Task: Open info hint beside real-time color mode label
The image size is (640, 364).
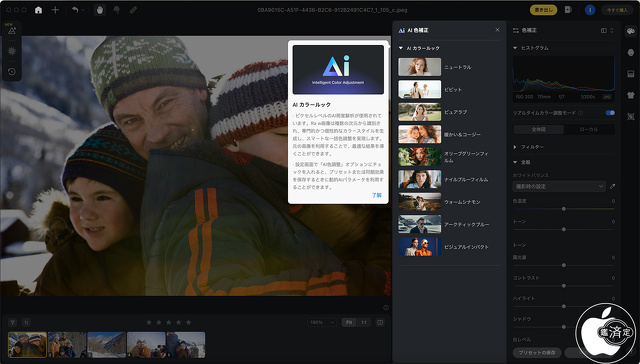Action: point(580,113)
